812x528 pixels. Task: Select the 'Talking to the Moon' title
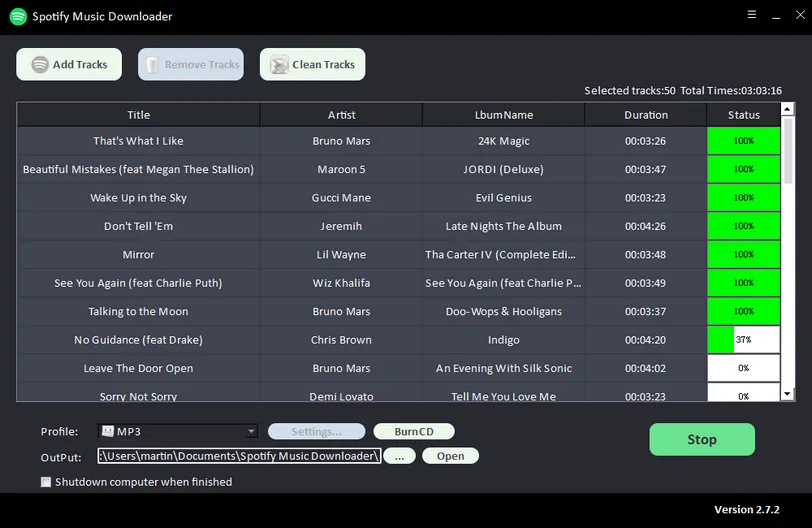click(x=138, y=312)
